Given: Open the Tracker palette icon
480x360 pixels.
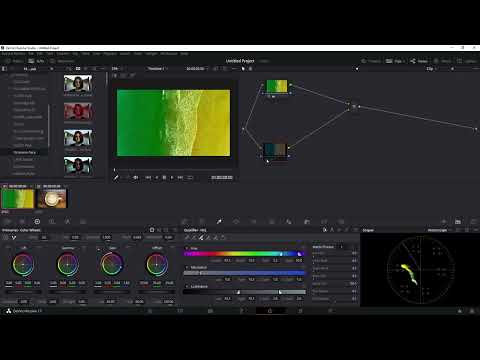Looking at the screenshot, I should (253, 221).
